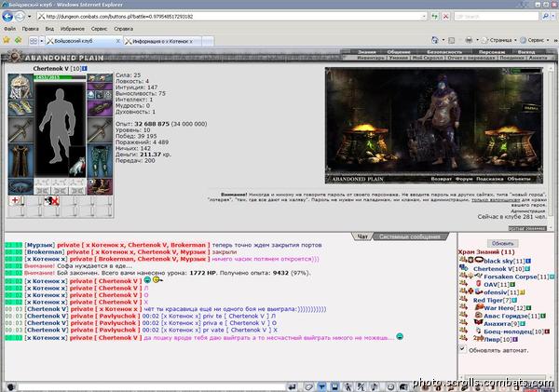
Task: Click the send message arrow icon
Action: pyautogui.click(x=292, y=386)
